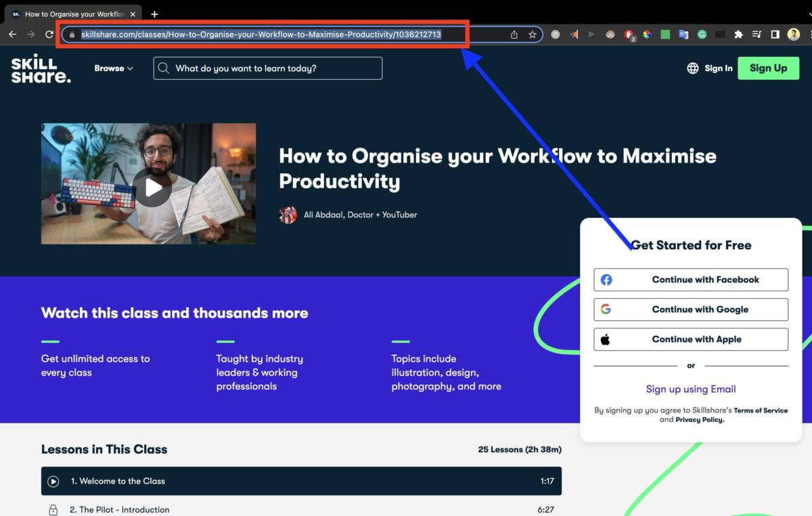Go to the Skillshare home logo
Viewport: 812px width, 516px height.
(41, 69)
